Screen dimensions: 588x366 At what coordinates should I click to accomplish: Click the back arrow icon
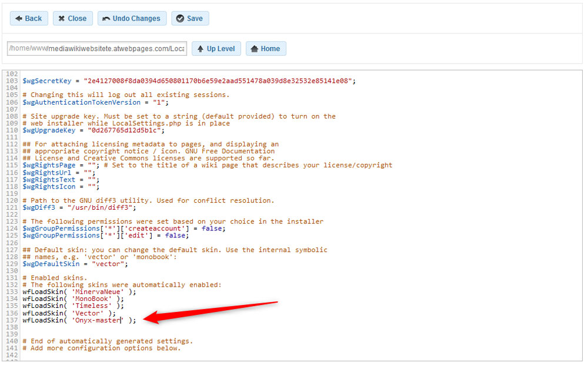18,18
